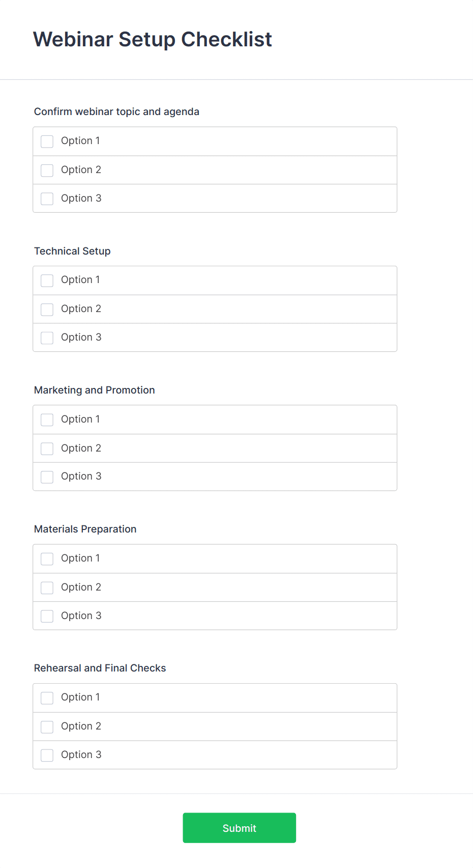Viewport: 473px width, 868px height.
Task: Tick Option 3 in Technical Setup
Action: (x=47, y=338)
